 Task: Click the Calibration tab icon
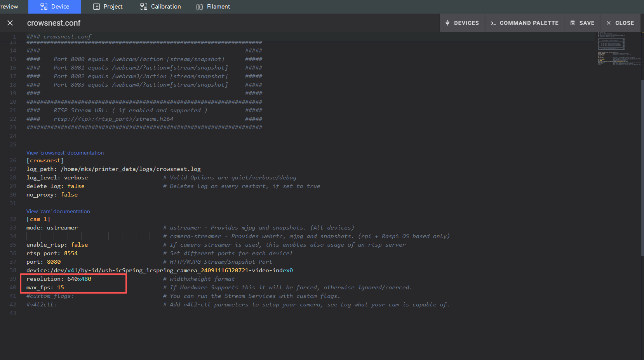[144, 7]
